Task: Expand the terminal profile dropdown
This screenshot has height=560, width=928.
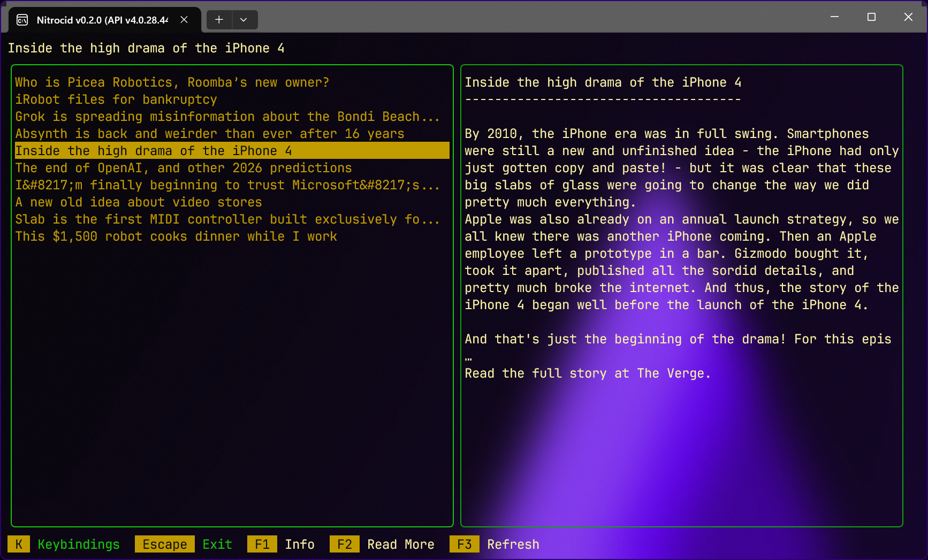Action: click(244, 20)
